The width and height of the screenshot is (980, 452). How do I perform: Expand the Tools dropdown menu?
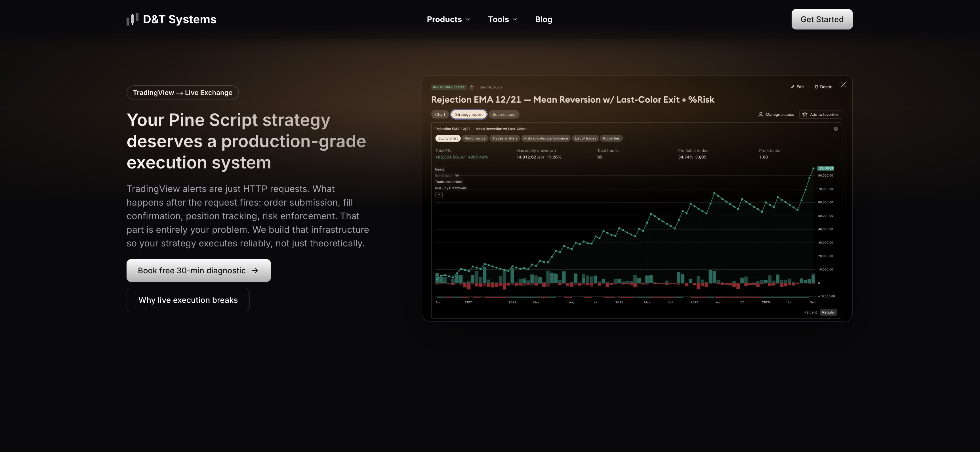click(x=502, y=19)
